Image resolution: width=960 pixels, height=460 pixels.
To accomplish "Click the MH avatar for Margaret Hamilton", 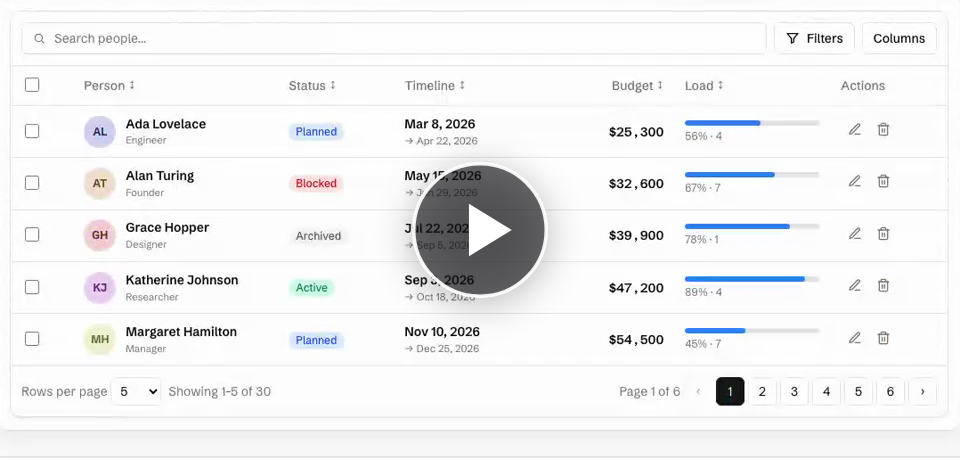I will coord(100,339).
